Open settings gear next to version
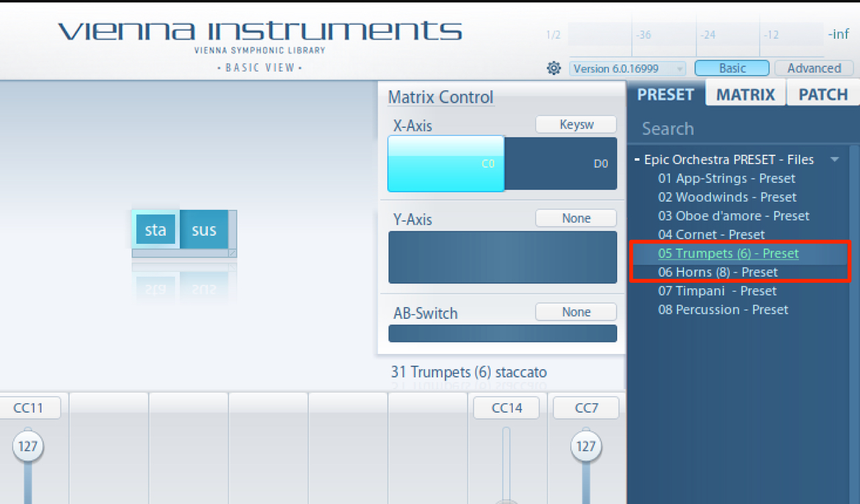Screen dimensions: 860x504 553,68
